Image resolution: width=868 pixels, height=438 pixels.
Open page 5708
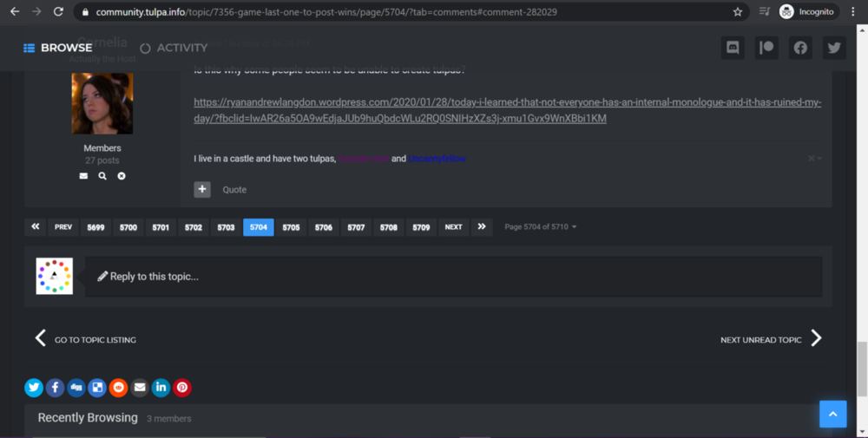point(389,227)
